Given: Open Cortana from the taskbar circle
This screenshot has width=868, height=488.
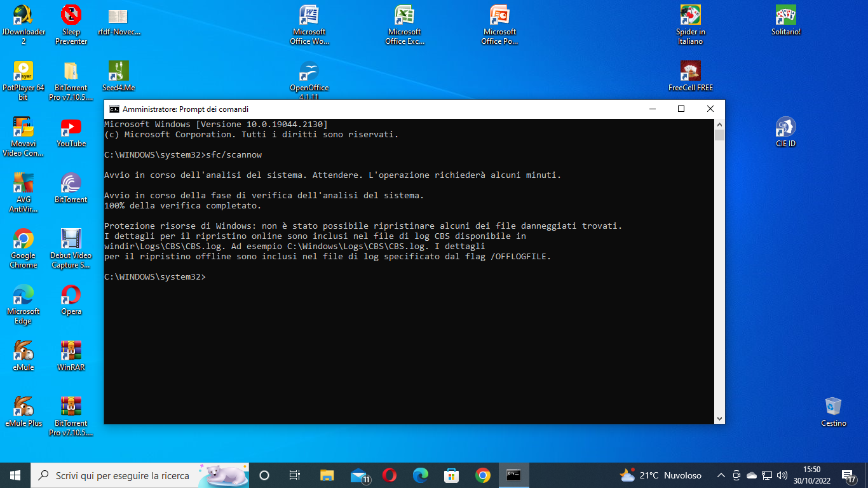Looking at the screenshot, I should 264,475.
